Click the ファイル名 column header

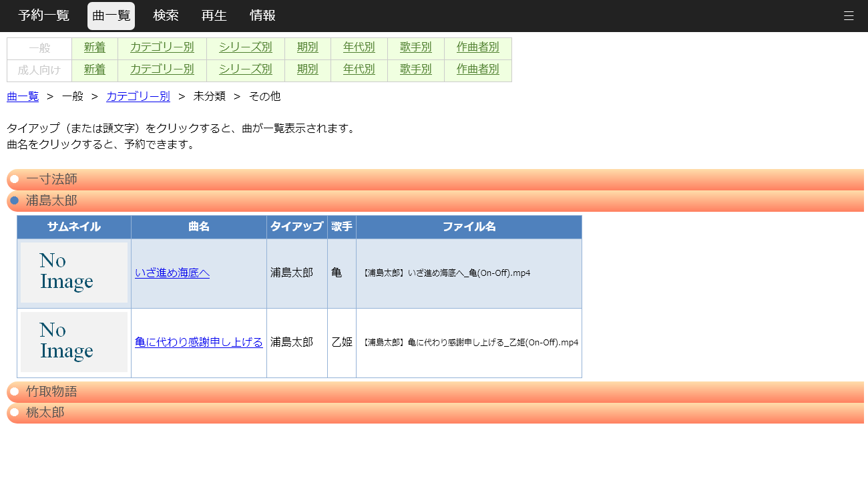tap(469, 227)
